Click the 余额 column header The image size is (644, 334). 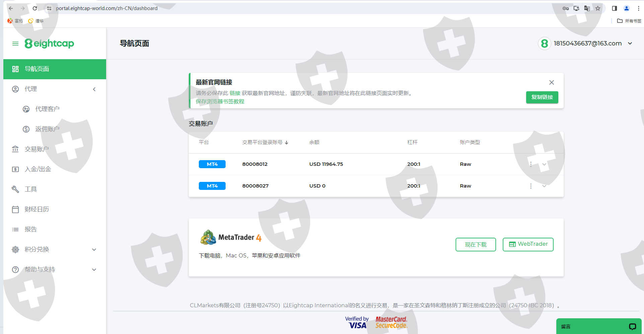pyautogui.click(x=314, y=142)
